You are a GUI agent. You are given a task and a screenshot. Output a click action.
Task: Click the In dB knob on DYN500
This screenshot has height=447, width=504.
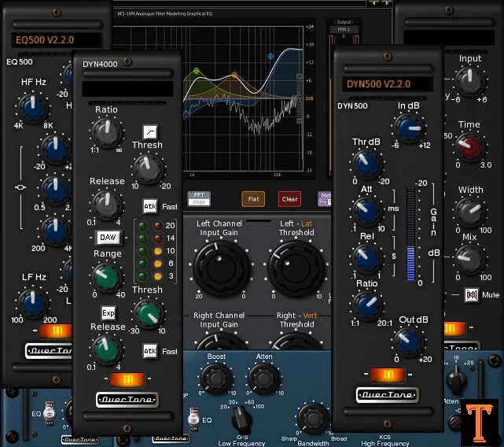coord(409,128)
